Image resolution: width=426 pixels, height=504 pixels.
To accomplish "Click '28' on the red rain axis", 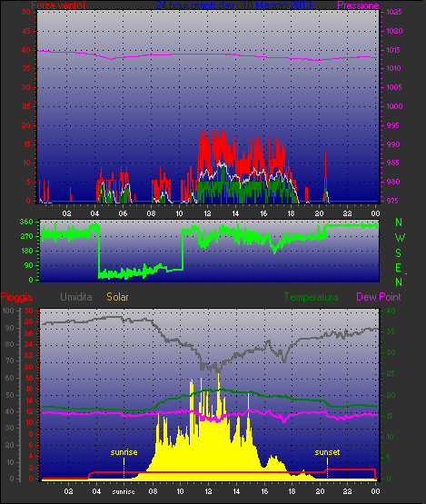I will pos(29,322).
